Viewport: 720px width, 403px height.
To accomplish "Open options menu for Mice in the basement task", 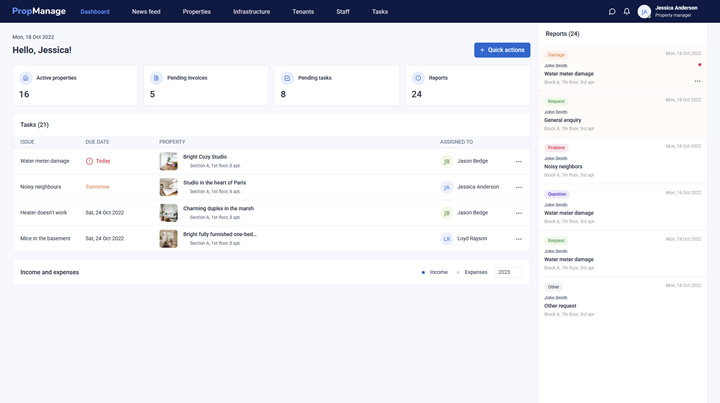I will [518, 239].
